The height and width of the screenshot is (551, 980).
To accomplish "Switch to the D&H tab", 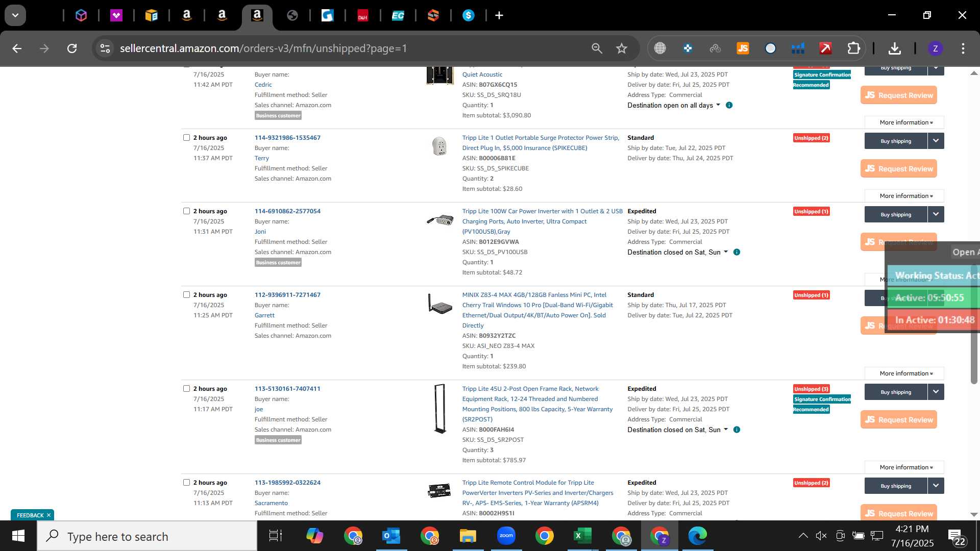I will point(363,15).
